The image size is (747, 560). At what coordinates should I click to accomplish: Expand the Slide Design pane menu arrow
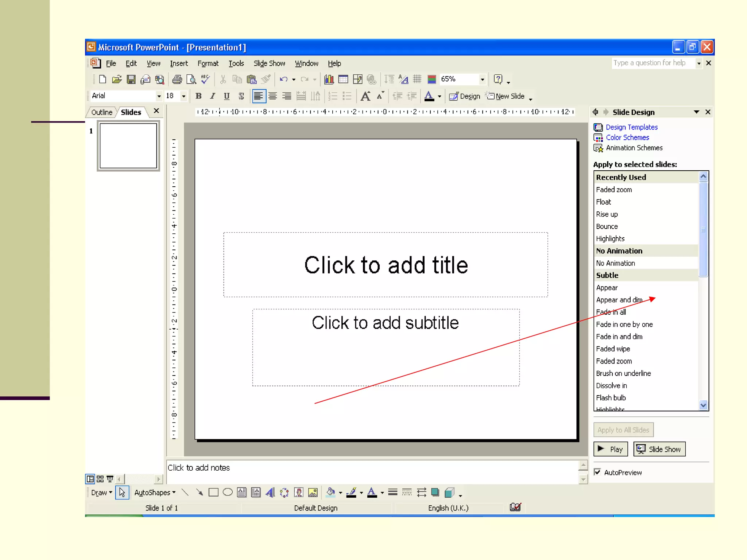(696, 112)
